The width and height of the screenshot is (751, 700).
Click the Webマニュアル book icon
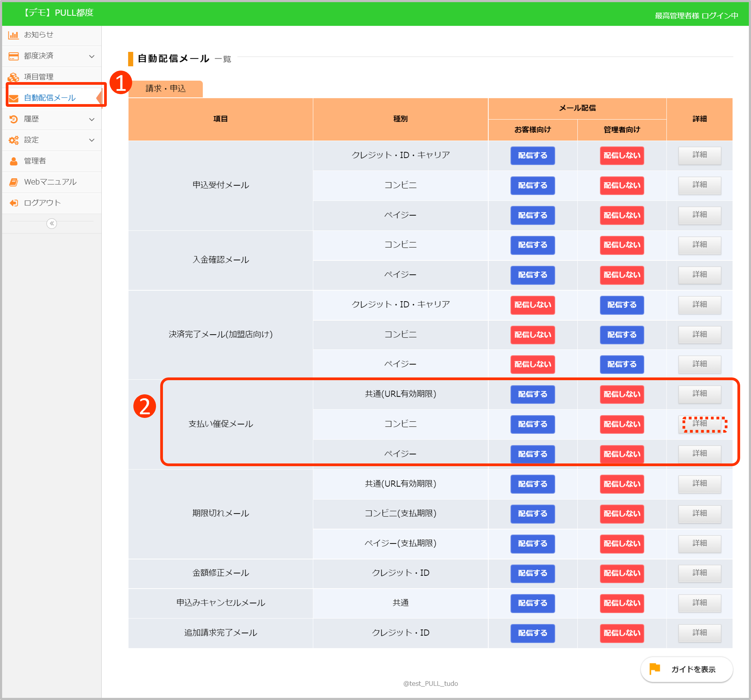[13, 182]
